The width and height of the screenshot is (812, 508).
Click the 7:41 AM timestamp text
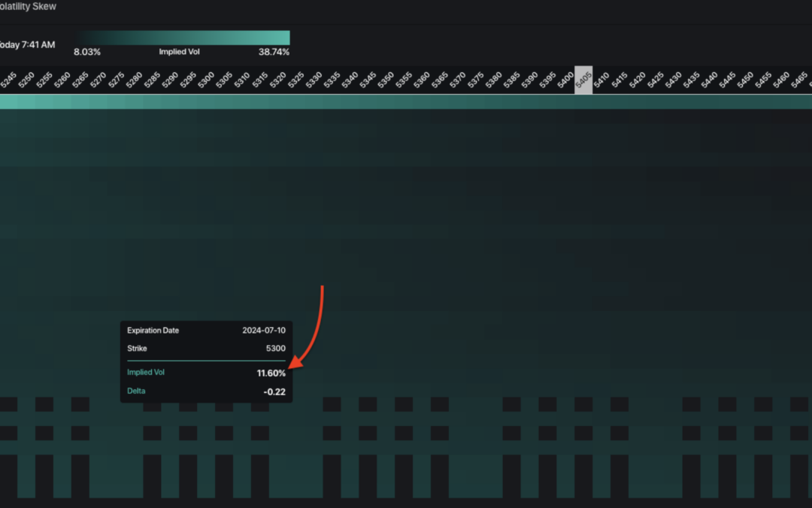pyautogui.click(x=38, y=45)
